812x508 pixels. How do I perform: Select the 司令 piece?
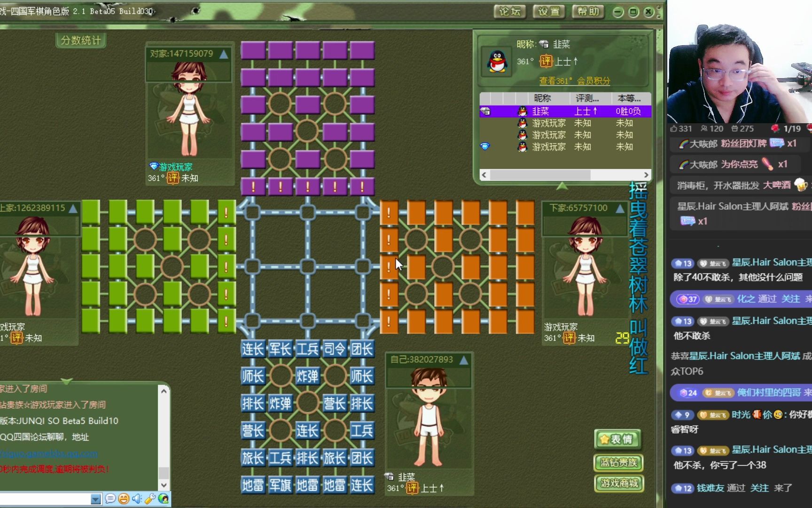335,349
